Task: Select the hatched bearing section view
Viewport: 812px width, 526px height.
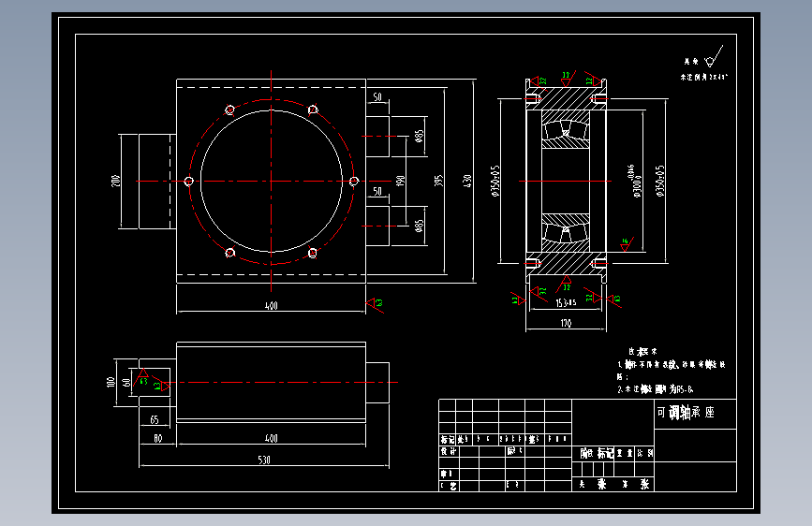Action: (x=566, y=181)
